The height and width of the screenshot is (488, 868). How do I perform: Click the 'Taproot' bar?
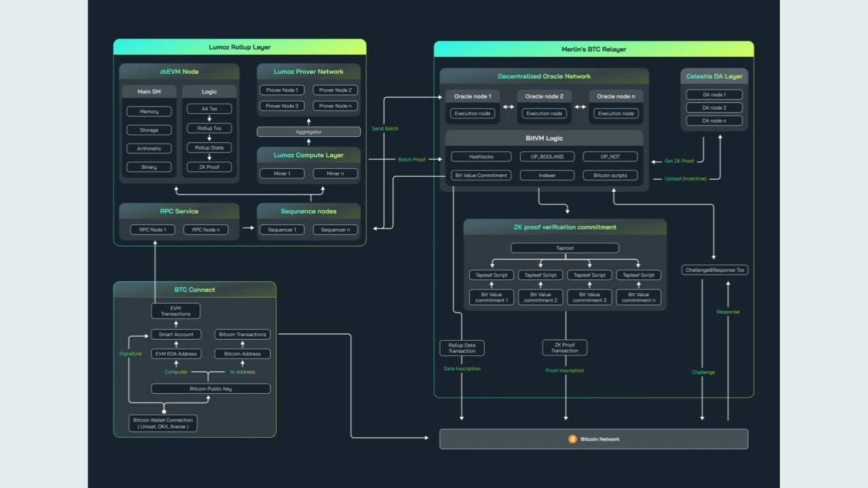(x=564, y=248)
